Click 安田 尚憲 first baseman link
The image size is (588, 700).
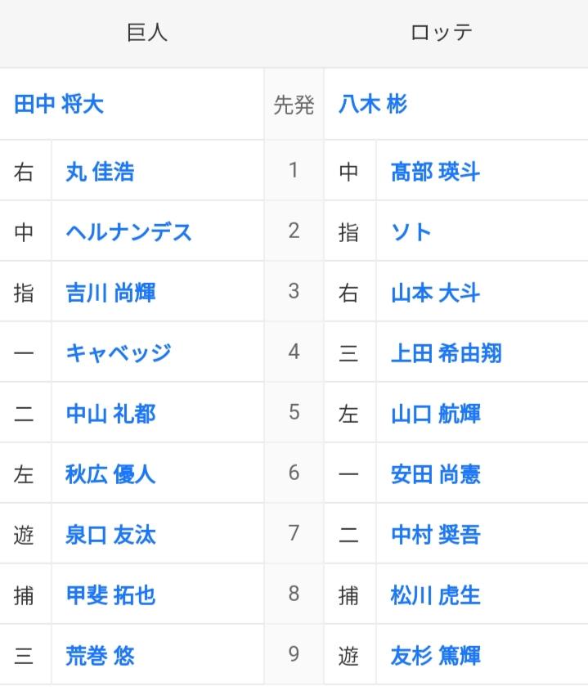pyautogui.click(x=436, y=474)
